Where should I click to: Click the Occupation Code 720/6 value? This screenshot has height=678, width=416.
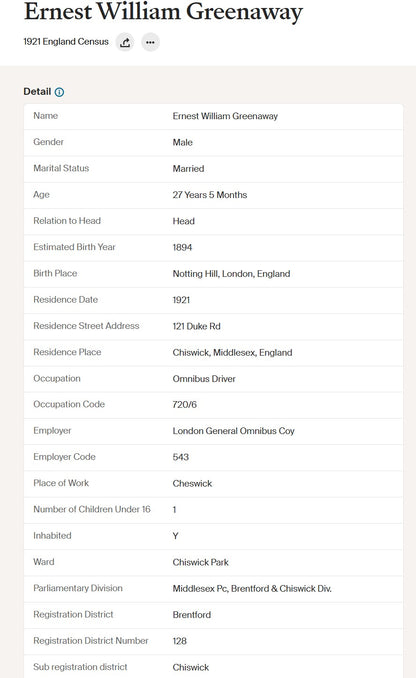coord(185,405)
